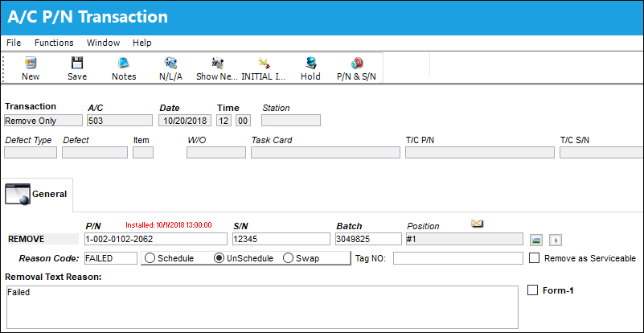644x333 pixels.
Task: Click the A/C P/N Transaction title
Action: (88, 17)
